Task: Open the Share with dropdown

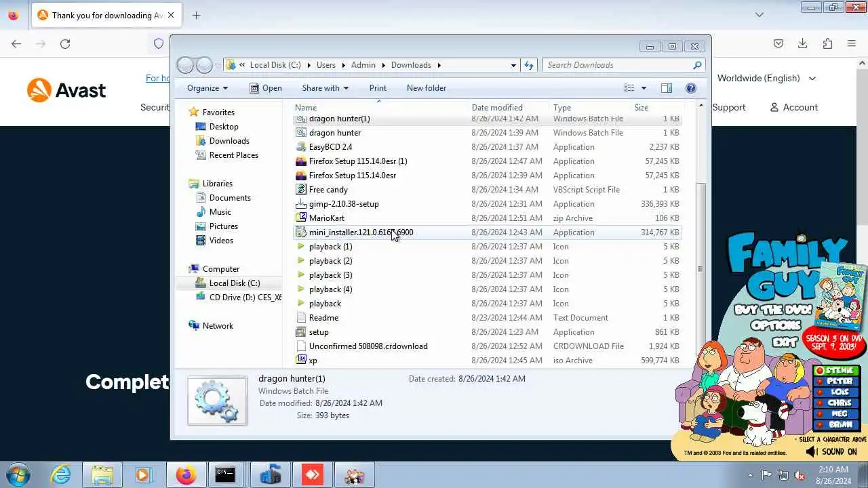Action: point(325,88)
